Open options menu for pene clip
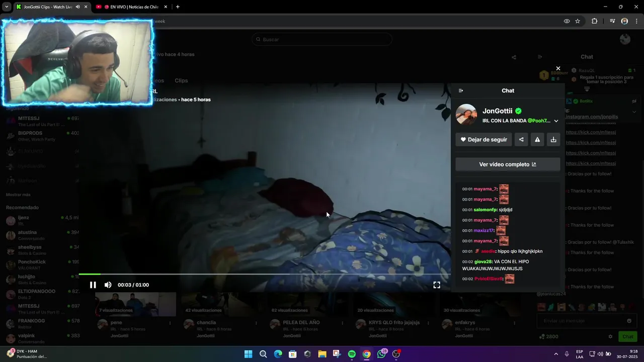The height and width of the screenshot is (362, 644). point(170,323)
